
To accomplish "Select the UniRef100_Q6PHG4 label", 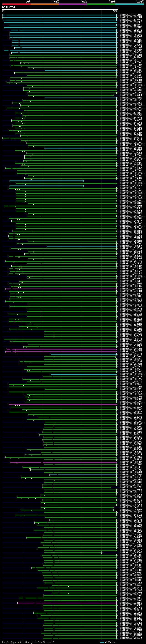I will pos(131,77).
